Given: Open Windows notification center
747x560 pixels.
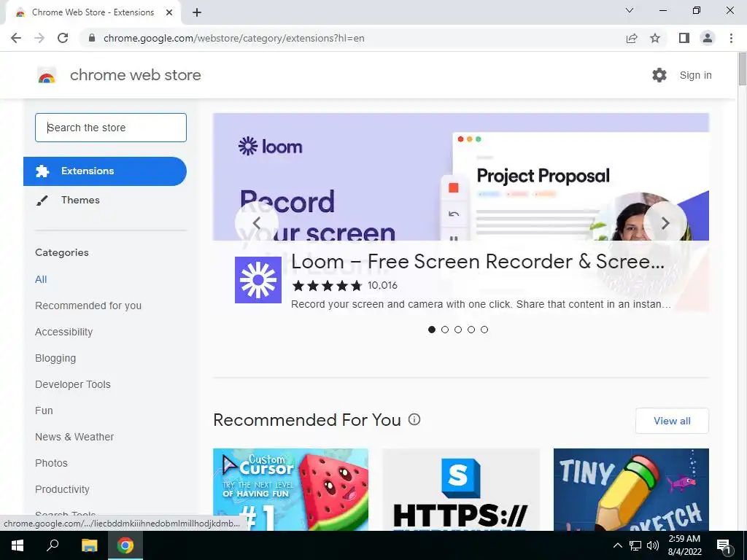Looking at the screenshot, I should click(724, 545).
